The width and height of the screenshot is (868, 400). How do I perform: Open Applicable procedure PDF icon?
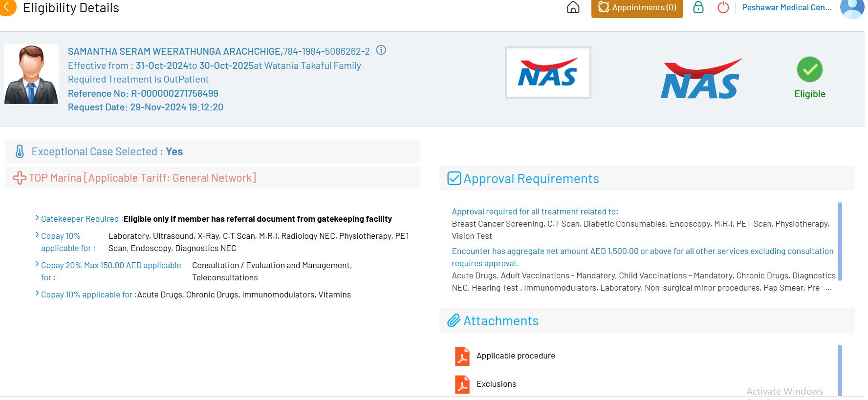(462, 356)
